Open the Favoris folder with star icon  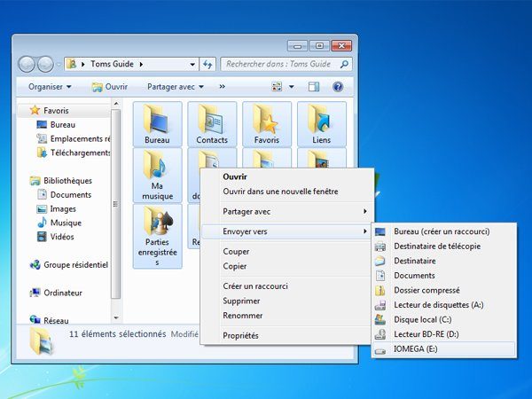coord(267,124)
